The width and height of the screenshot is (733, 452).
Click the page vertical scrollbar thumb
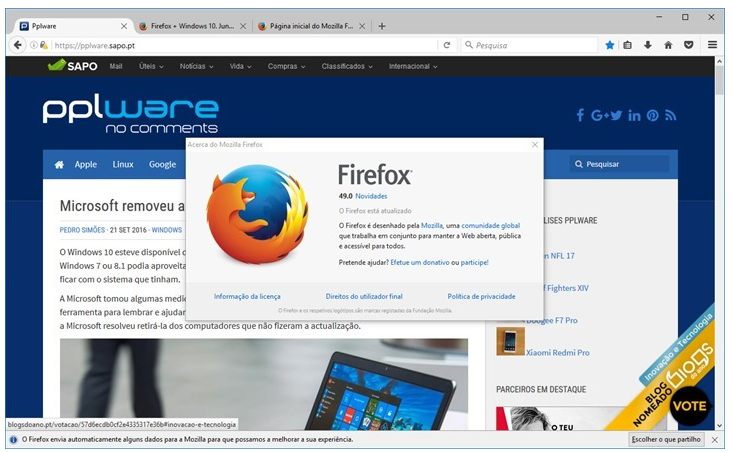coord(719,80)
